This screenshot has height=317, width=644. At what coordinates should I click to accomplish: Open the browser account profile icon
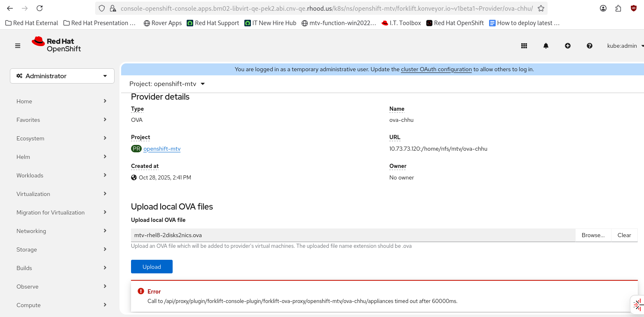tap(603, 8)
